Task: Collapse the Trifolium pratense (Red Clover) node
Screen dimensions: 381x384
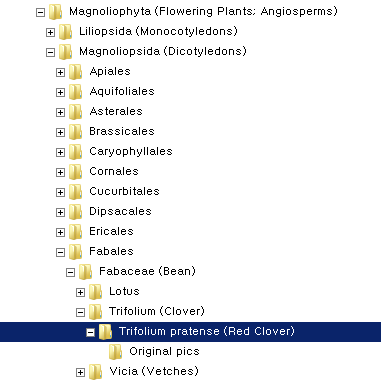Action: tap(90, 332)
